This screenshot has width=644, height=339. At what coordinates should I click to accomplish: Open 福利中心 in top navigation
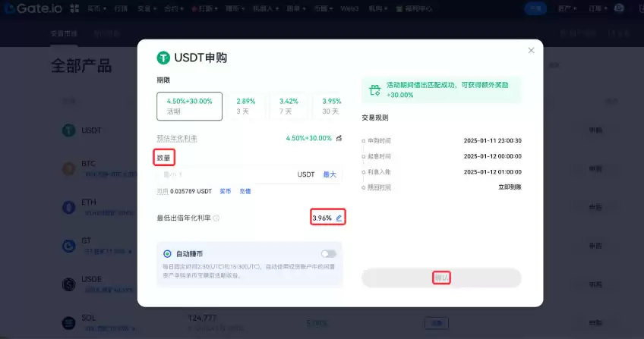(x=414, y=8)
